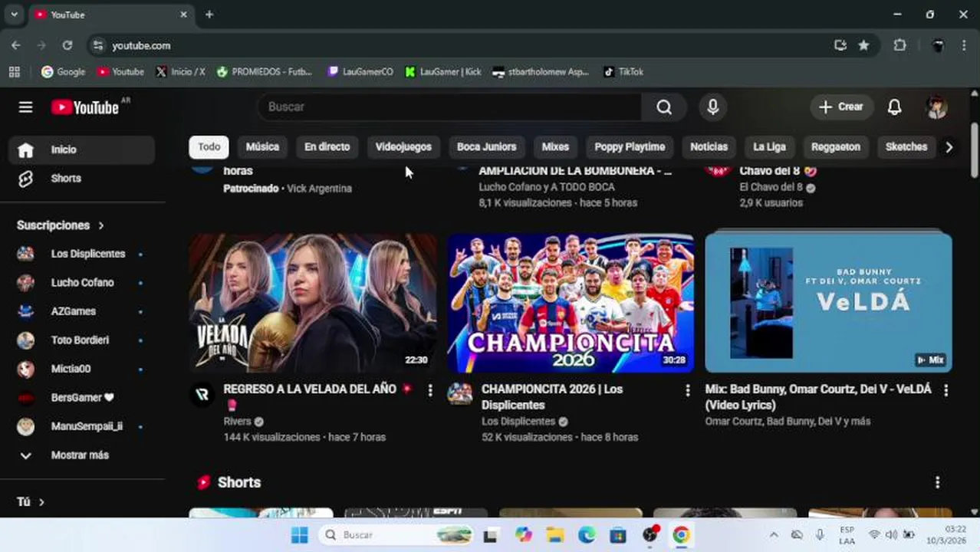Select the Poppy Playtime filter chip
Screen dimensions: 980x552
tap(630, 146)
